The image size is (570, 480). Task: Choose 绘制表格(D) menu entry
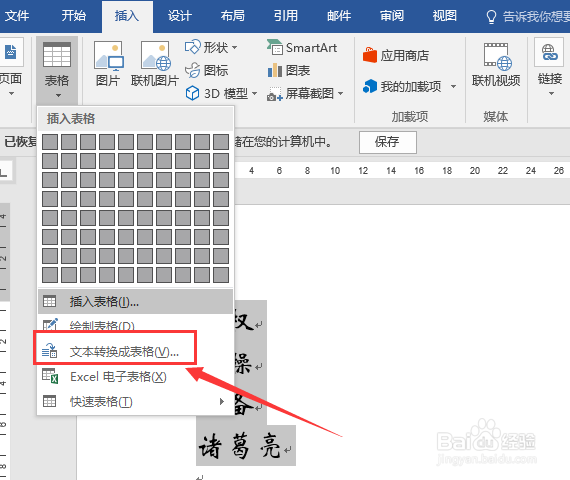(x=135, y=326)
